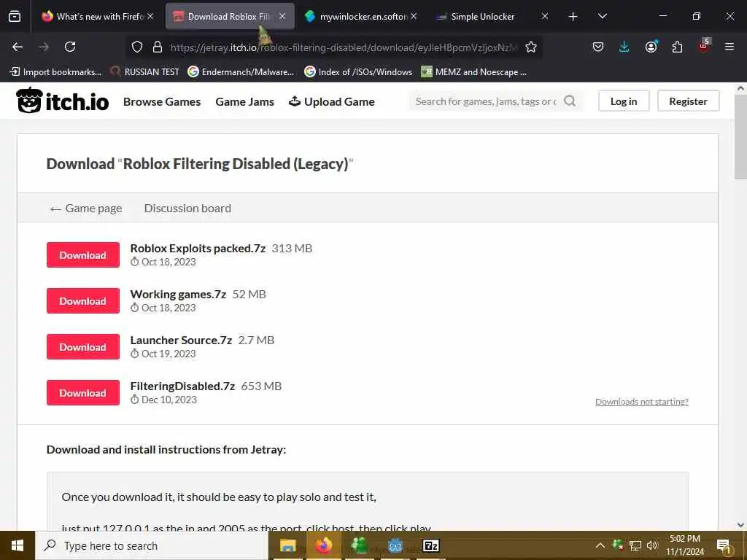This screenshot has height=560, width=747.
Task: Show hidden system tray icons
Action: pos(600,545)
